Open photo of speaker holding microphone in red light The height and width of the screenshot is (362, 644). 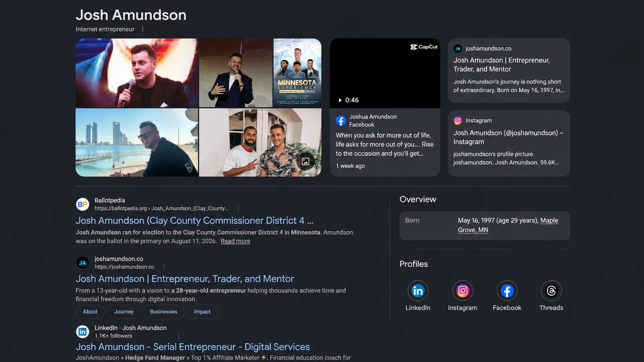[x=136, y=73]
